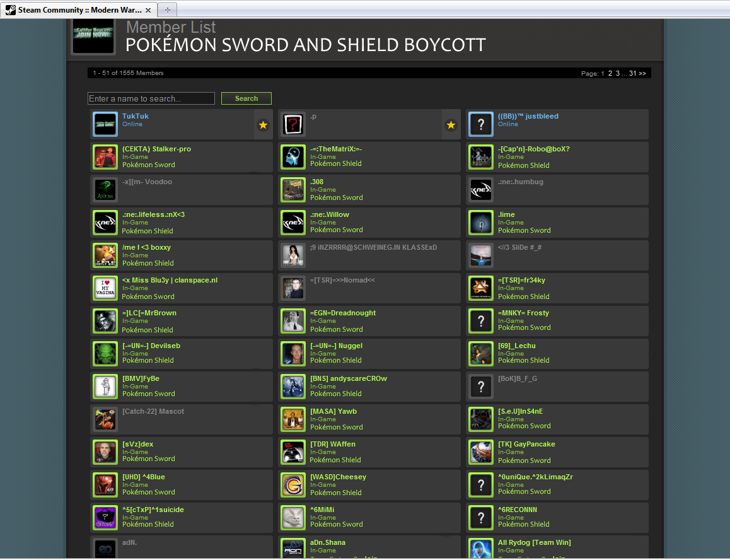Screen dimensions: 730x560
Task: Open =[TSR]=fr34ky avatar icon
Action: pyautogui.click(x=481, y=288)
